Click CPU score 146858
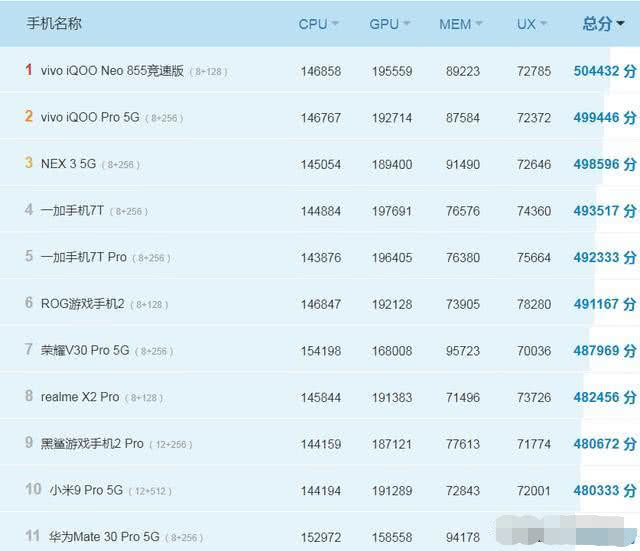 coord(321,71)
